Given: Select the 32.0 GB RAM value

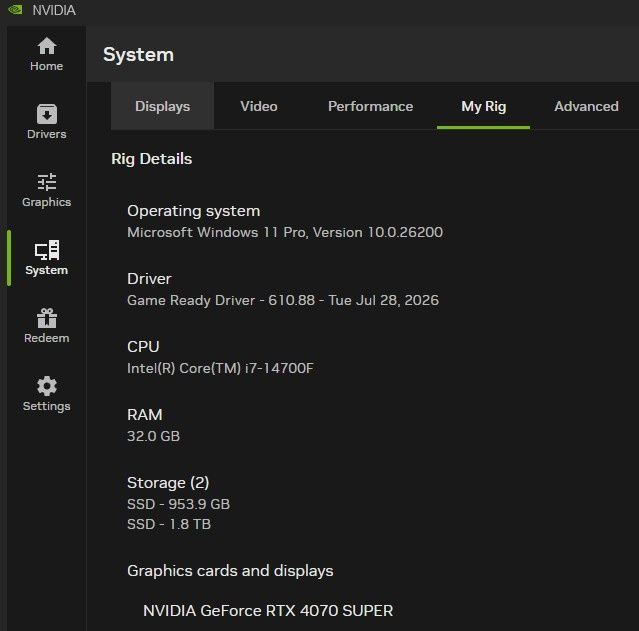Looking at the screenshot, I should pyautogui.click(x=153, y=436).
